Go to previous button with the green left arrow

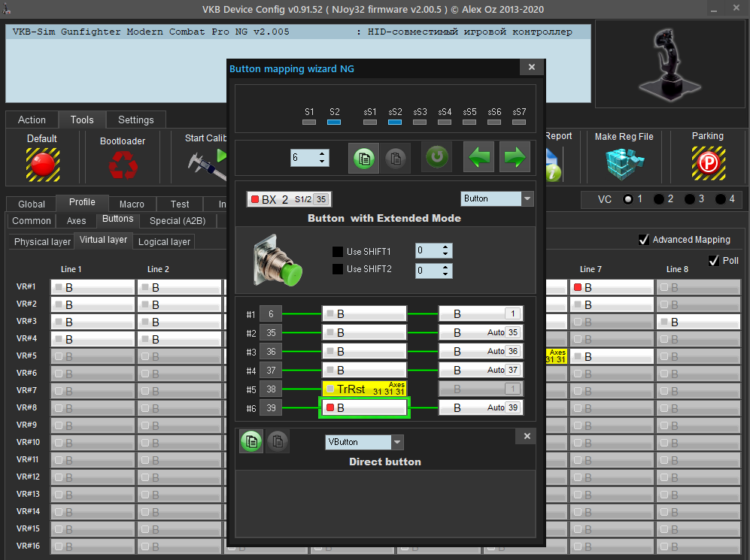[478, 156]
